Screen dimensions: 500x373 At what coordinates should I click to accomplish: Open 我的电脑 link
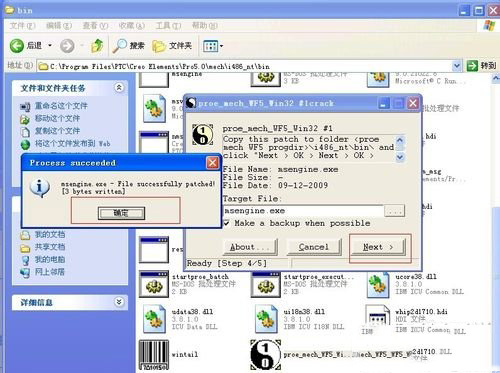click(x=50, y=259)
